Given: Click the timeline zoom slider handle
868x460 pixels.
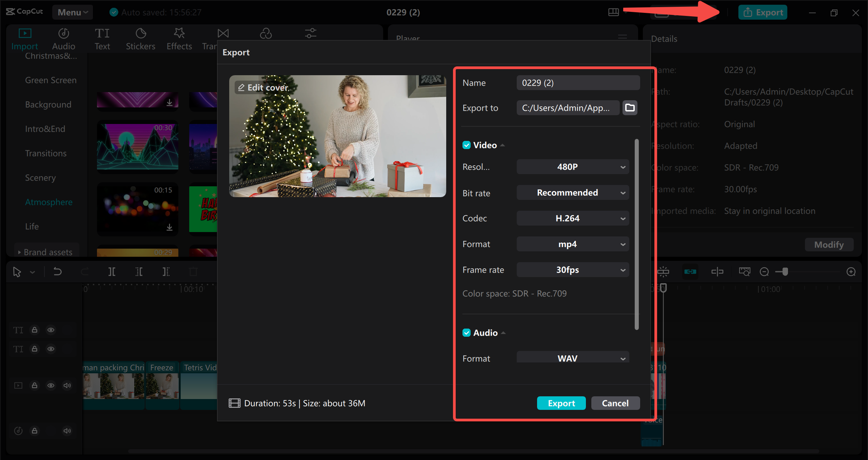Looking at the screenshot, I should point(785,272).
